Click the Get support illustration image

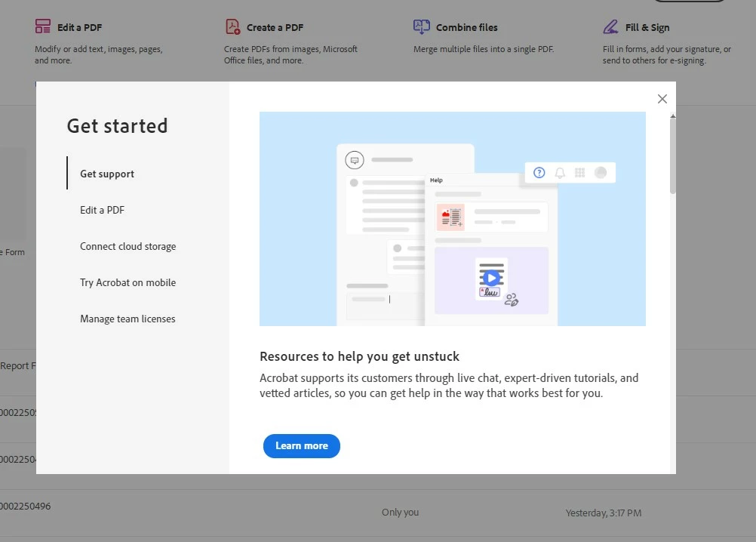point(452,219)
